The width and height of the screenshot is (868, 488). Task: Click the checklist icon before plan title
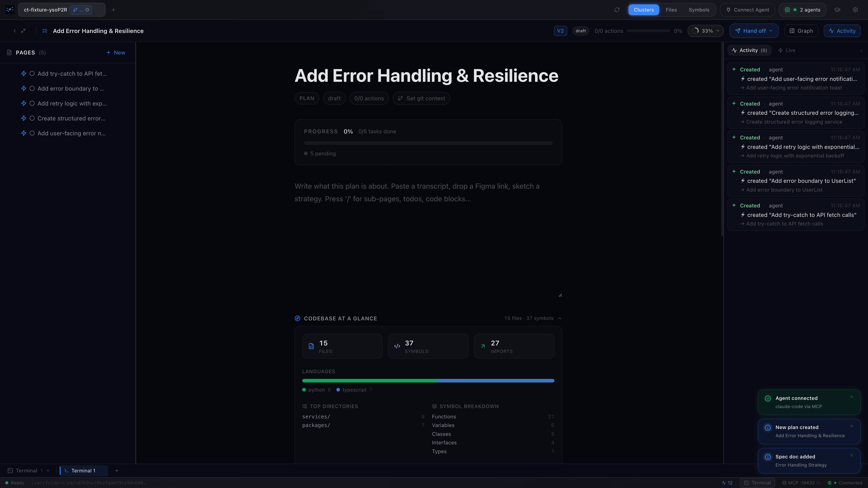[45, 31]
